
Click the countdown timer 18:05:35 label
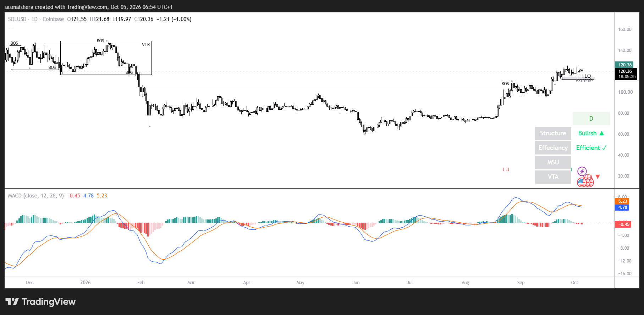(626, 76)
